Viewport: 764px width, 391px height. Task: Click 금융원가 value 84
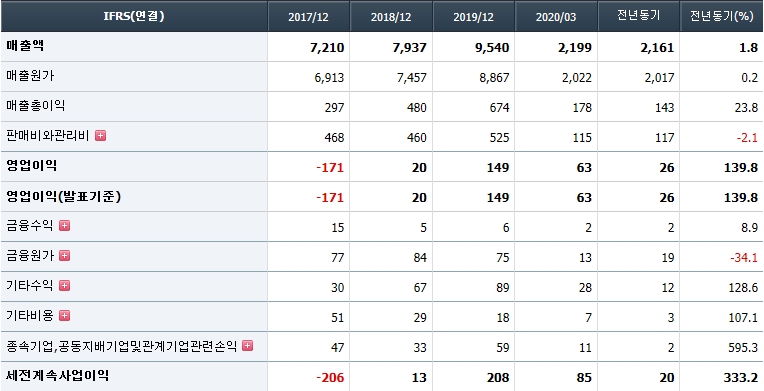[420, 257]
